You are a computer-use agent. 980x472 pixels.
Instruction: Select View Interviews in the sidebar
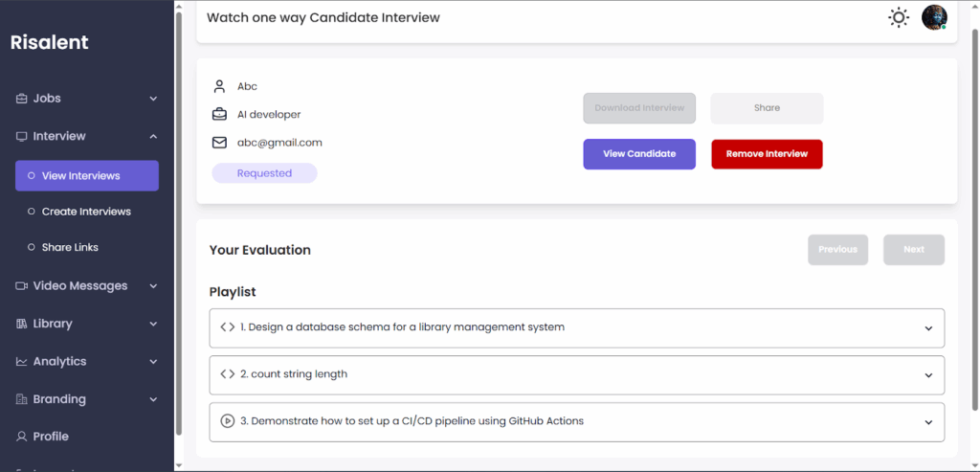87,176
